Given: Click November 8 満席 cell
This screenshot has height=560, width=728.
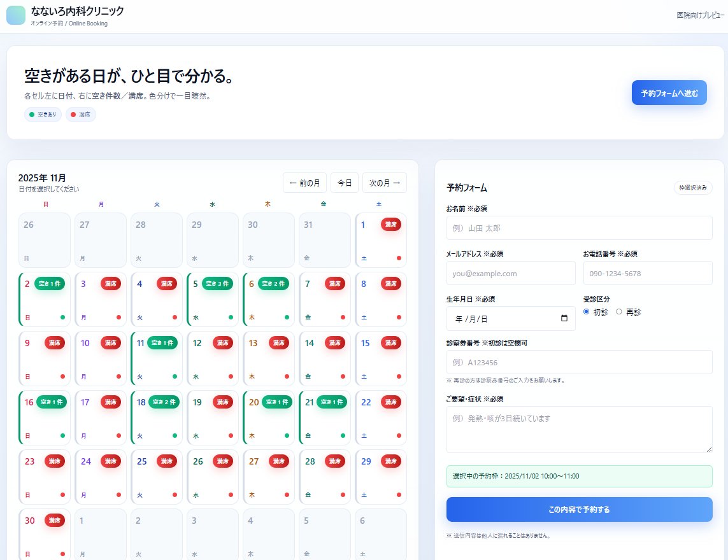Looking at the screenshot, I should 381,300.
